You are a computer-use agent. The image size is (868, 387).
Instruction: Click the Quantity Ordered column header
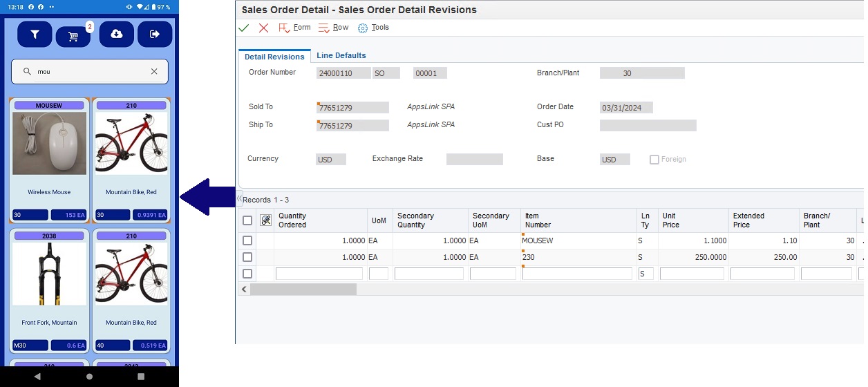(321, 220)
